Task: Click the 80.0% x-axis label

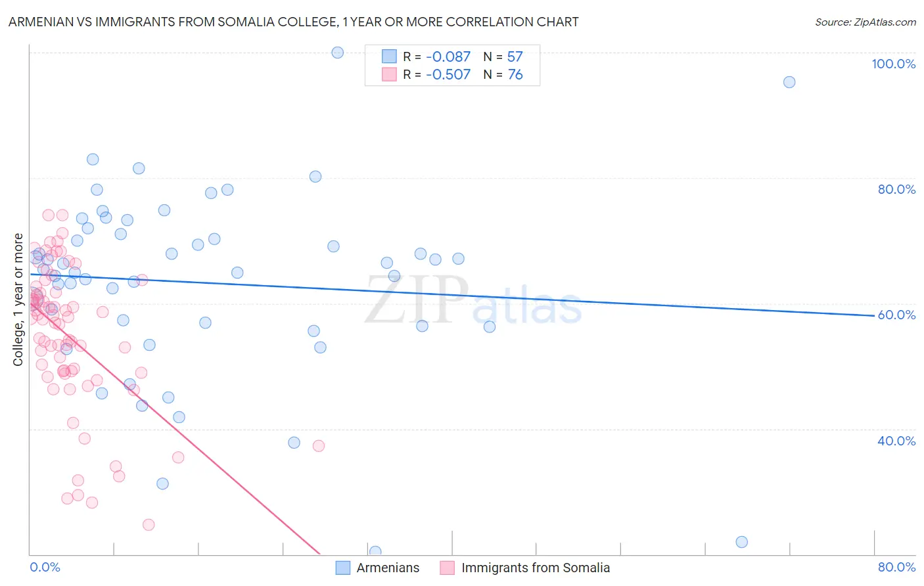Action: pos(897,567)
